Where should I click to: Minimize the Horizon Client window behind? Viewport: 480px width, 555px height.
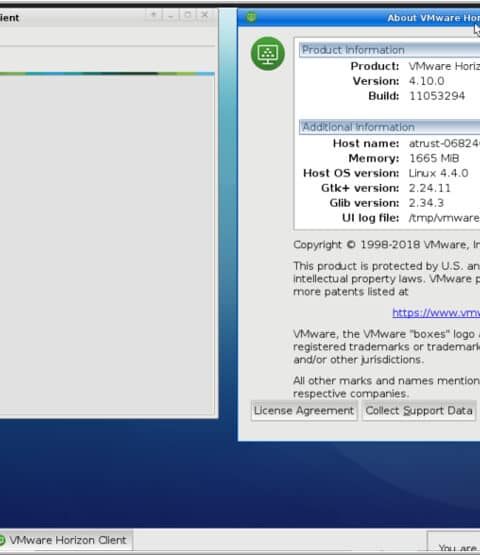pyautogui.click(x=171, y=15)
